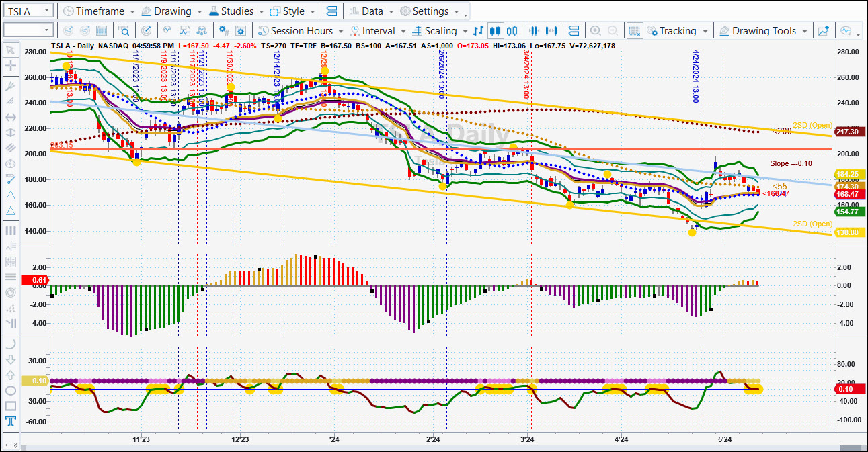Click the red 0.61 histogram value label

[35, 280]
